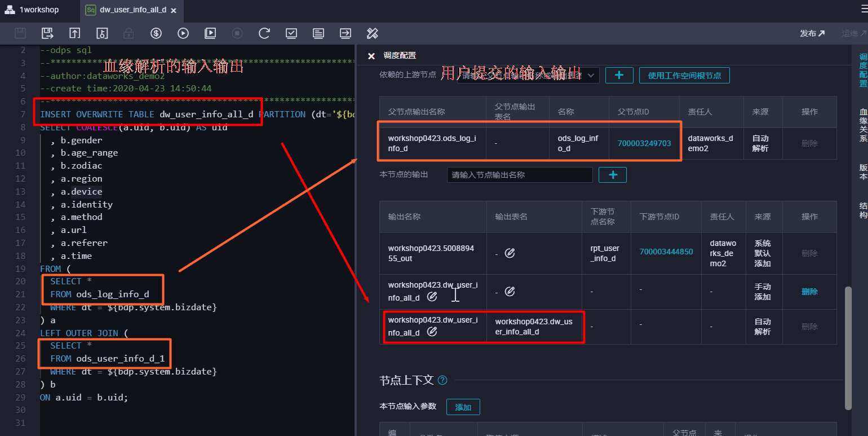This screenshot has width=868, height=436.
Task: Click the 输出表名 column header
Action: (512, 217)
